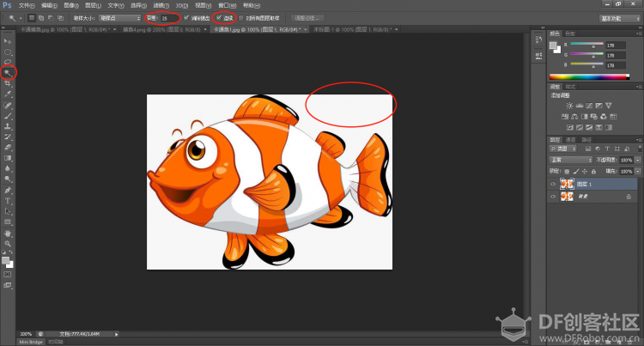This screenshot has width=644, height=346.
Task: Select the Brush tool
Action: point(8,116)
